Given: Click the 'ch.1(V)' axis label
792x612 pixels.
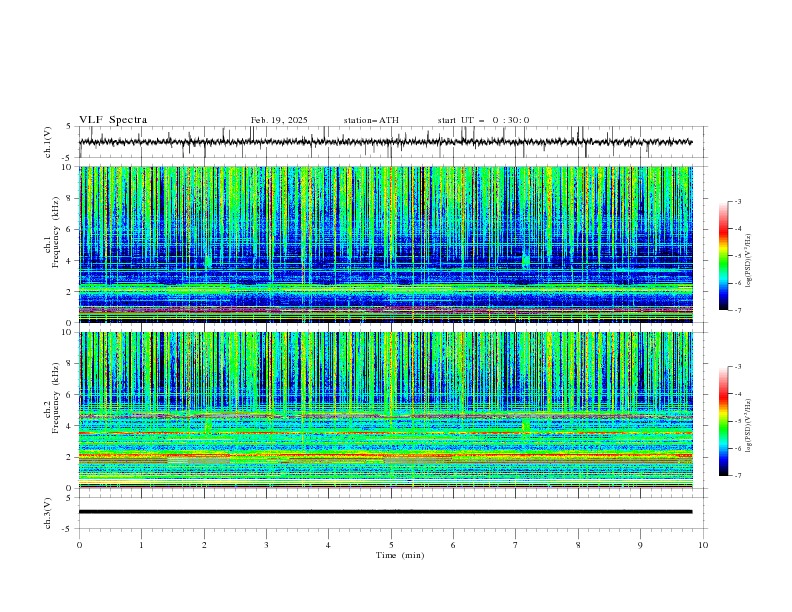Looking at the screenshot, I should (x=48, y=142).
